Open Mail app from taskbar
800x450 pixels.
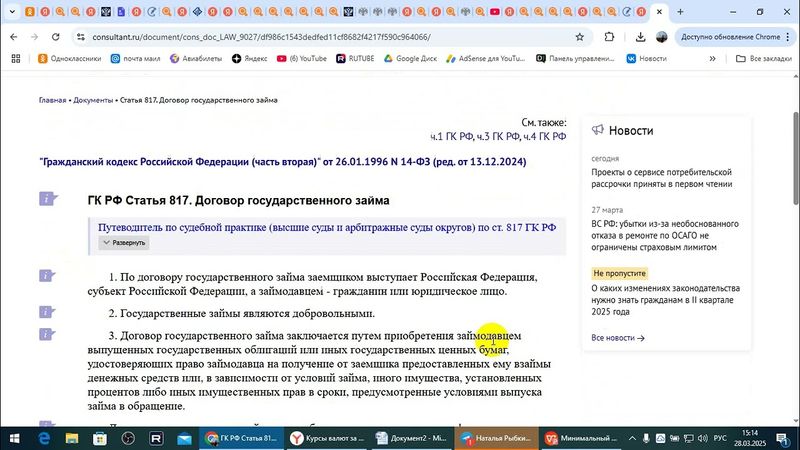tap(184, 438)
